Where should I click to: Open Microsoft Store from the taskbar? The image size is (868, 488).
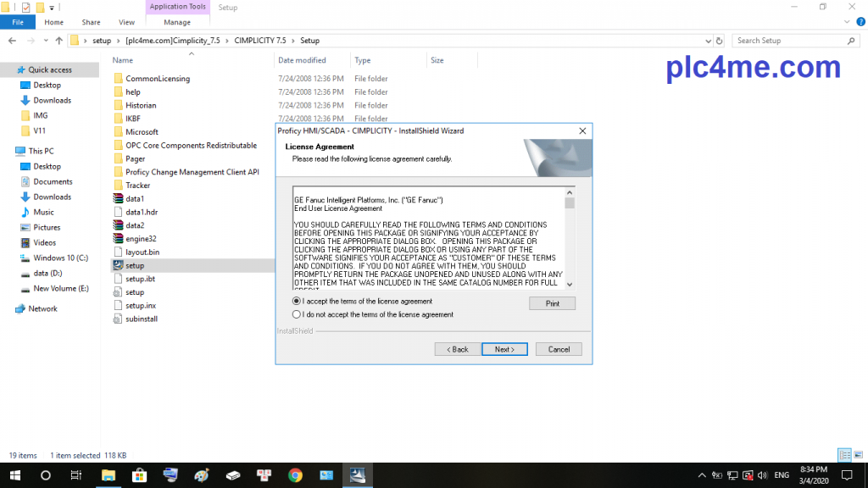(139, 475)
